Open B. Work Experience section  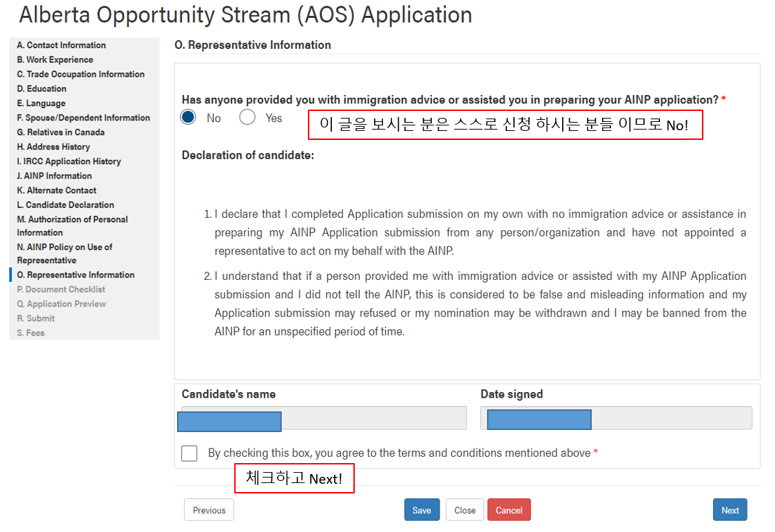click(x=55, y=59)
